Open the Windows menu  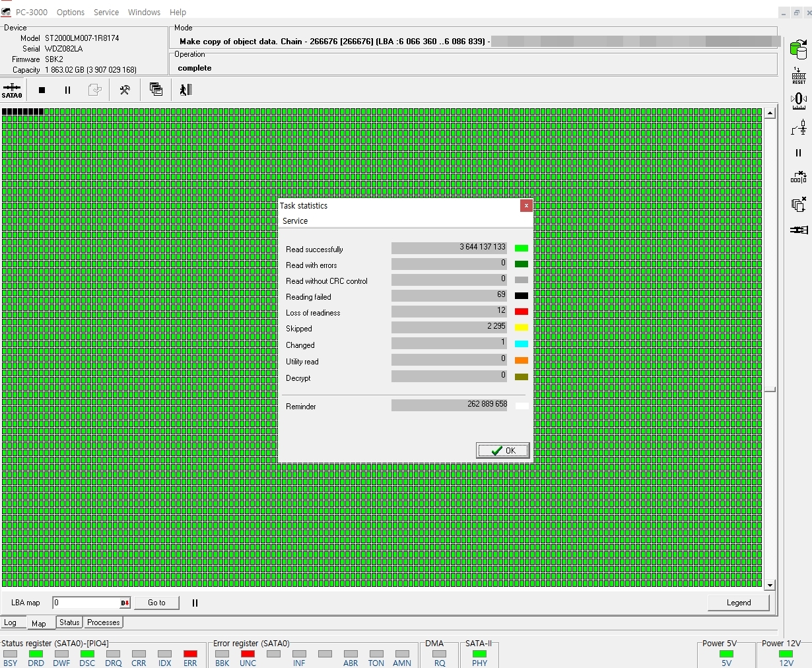tap(144, 12)
